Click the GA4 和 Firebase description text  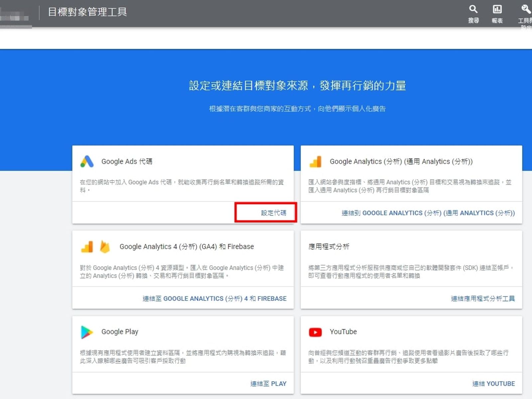pos(182,272)
